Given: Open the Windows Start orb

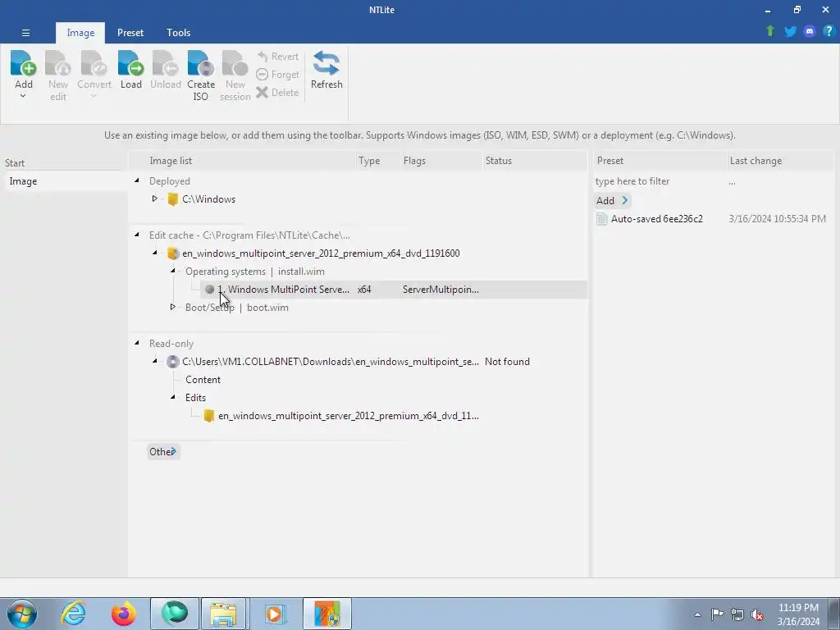Looking at the screenshot, I should (22, 614).
